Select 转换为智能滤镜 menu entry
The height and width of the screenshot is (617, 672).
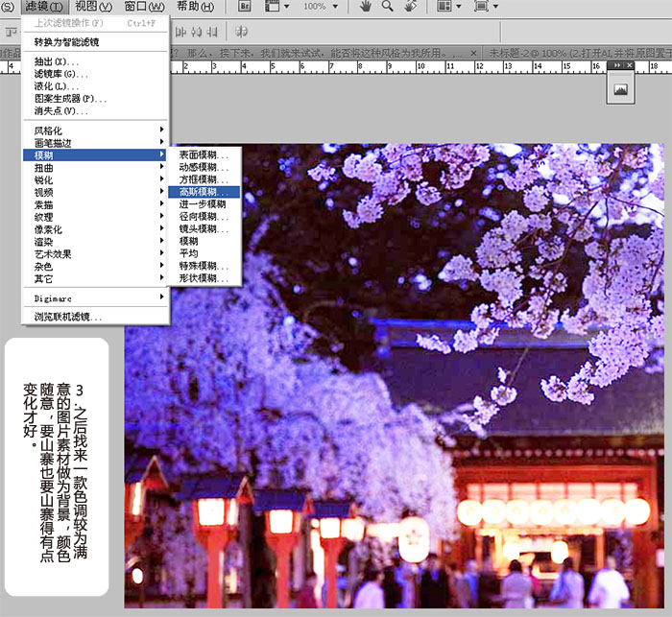tap(66, 42)
